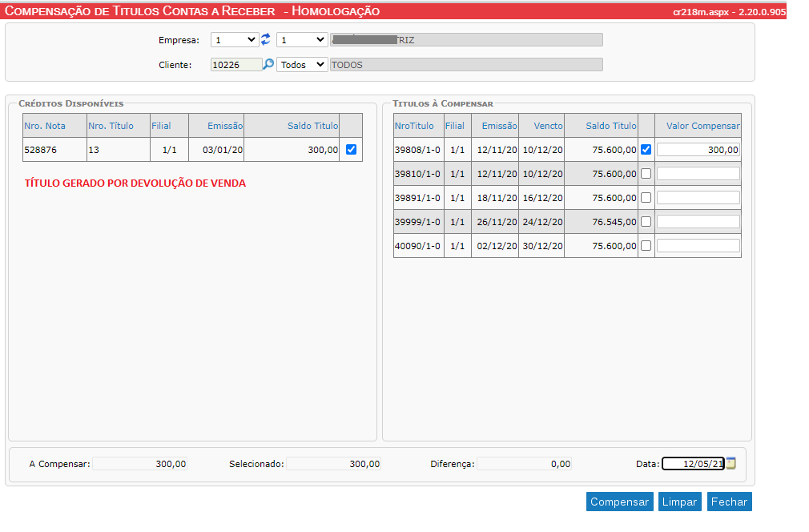
Task: Click Valor Compensar field for title 40090/1-0
Action: tap(698, 246)
